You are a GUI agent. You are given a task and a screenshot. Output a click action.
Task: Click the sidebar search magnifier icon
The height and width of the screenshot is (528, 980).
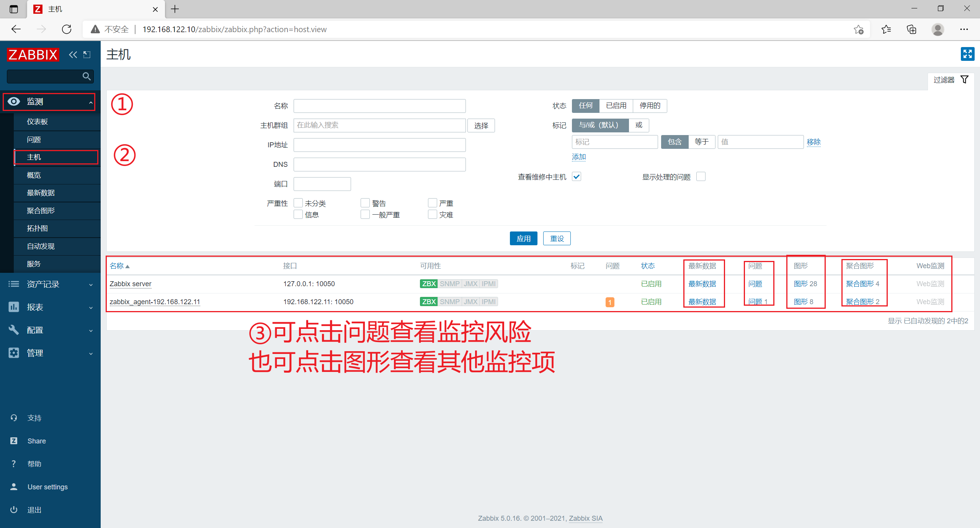[x=87, y=77]
